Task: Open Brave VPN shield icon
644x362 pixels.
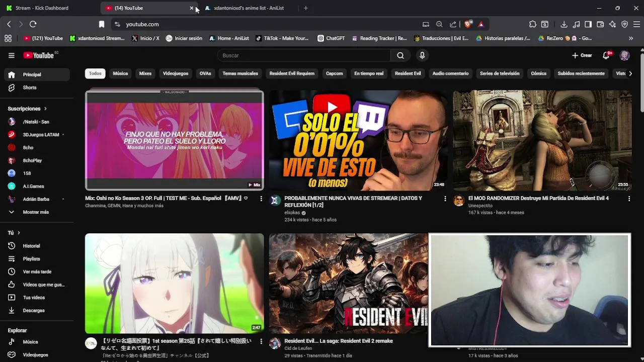Action: point(624,24)
